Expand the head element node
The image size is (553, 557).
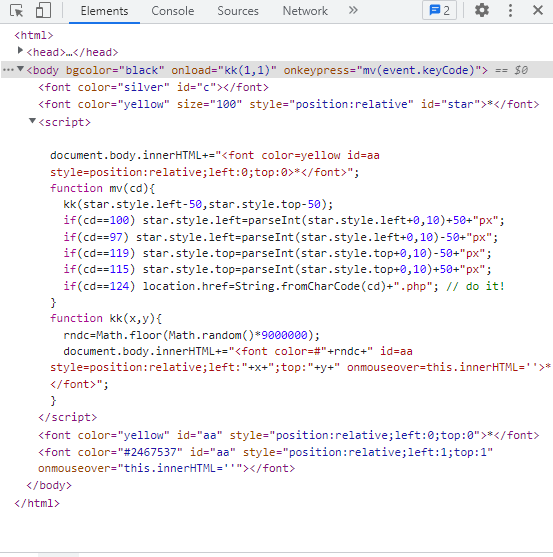20,50
